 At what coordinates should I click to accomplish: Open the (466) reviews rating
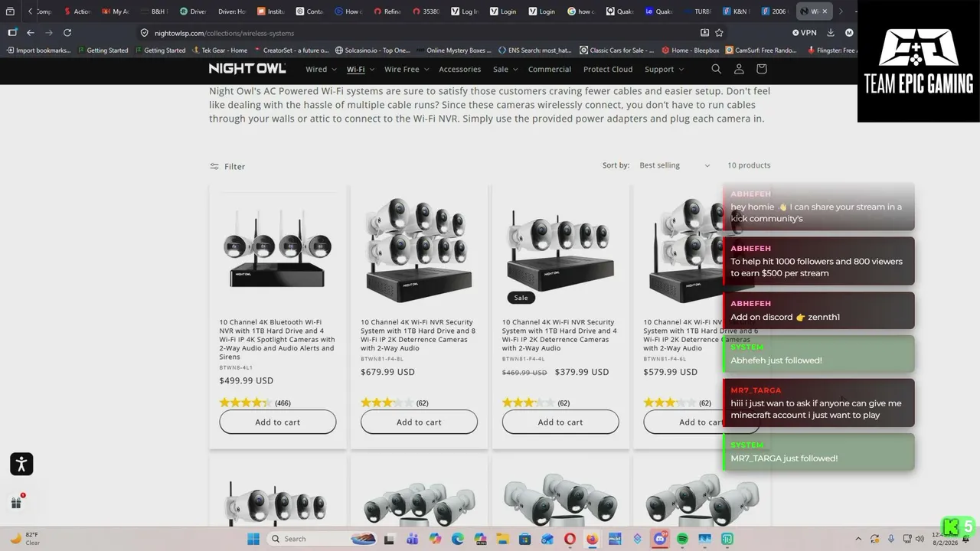pyautogui.click(x=255, y=403)
